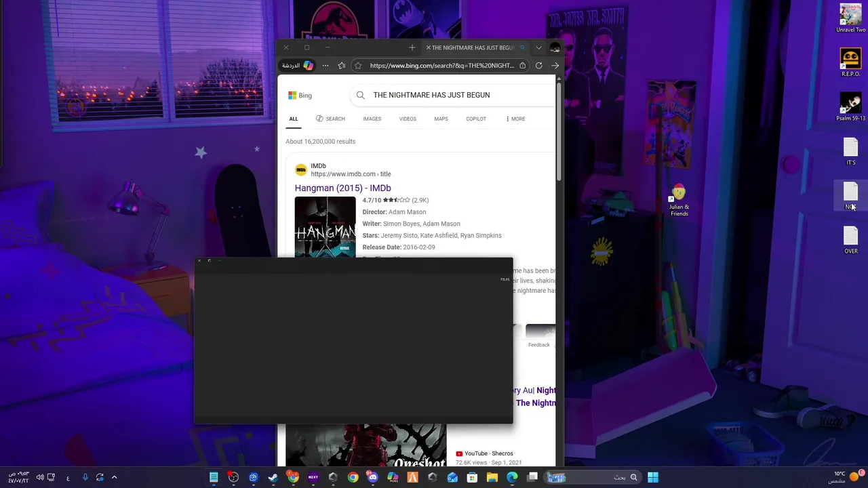
Task: Open the imdb.com title URL link
Action: (351, 174)
